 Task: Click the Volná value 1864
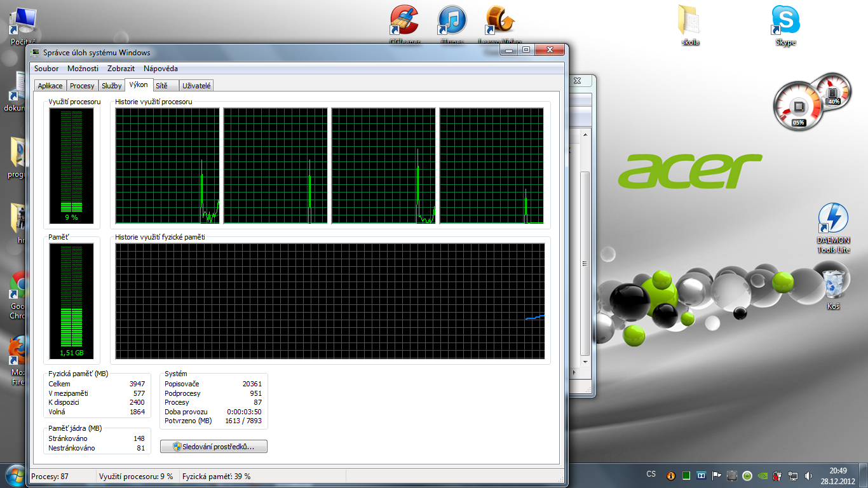click(x=137, y=412)
